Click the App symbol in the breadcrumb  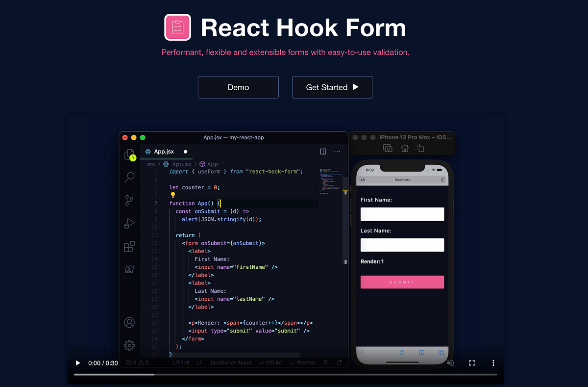[209, 164]
